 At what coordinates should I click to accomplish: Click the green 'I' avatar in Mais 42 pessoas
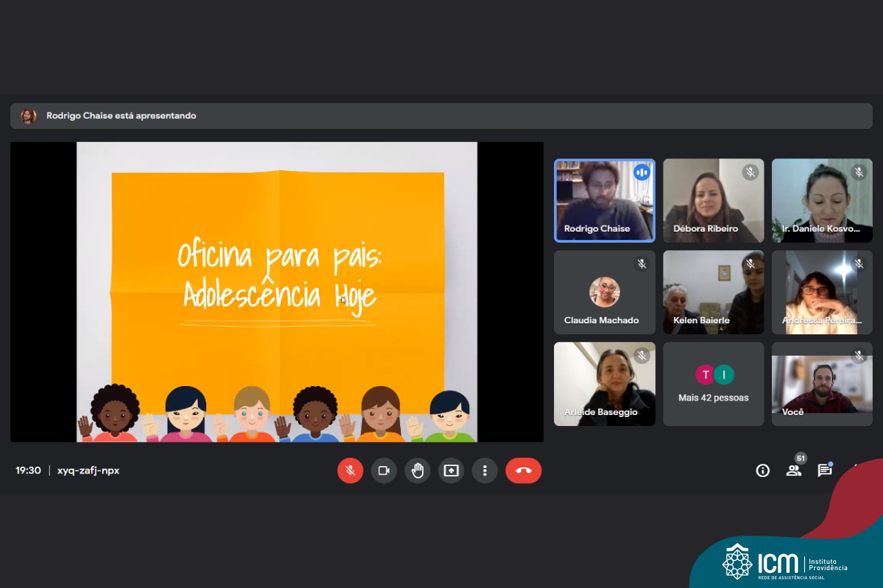tap(724, 374)
